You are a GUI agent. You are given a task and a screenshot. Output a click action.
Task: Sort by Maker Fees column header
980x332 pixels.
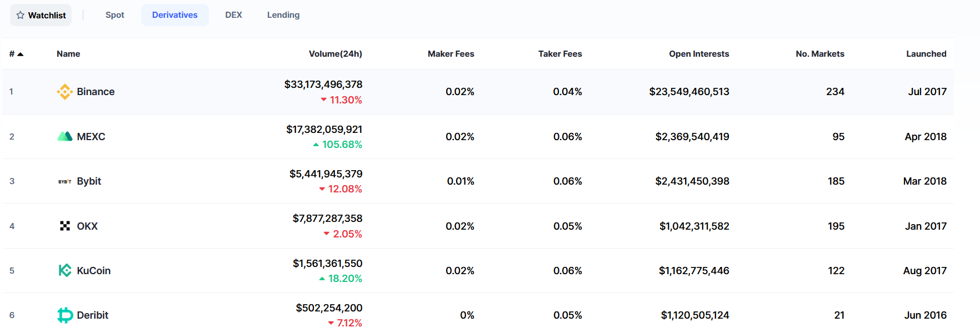pyautogui.click(x=451, y=54)
